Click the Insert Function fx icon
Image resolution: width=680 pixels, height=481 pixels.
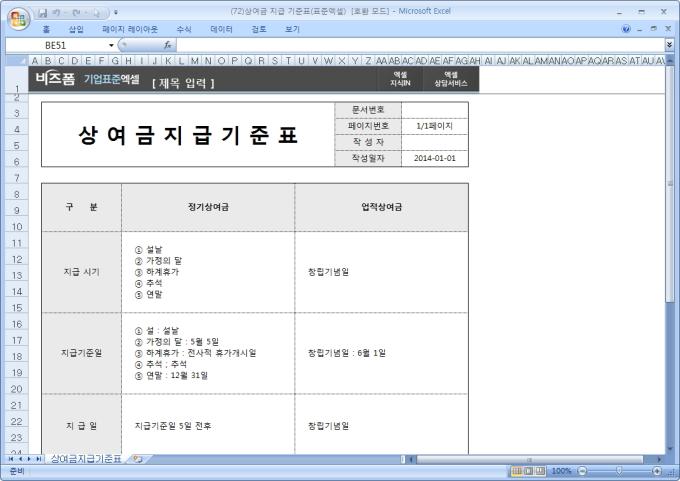[x=168, y=45]
